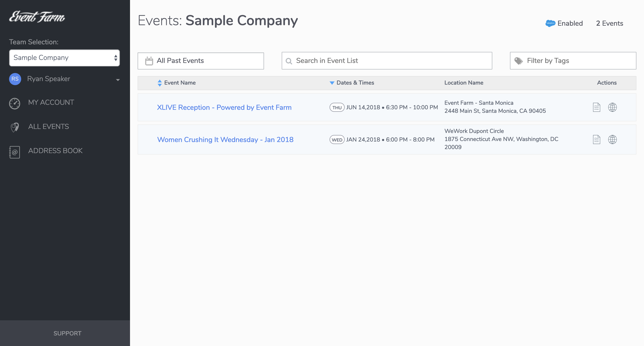Screen dimensions: 644x346
Task: Click the Event Name column header
Action: [180, 83]
